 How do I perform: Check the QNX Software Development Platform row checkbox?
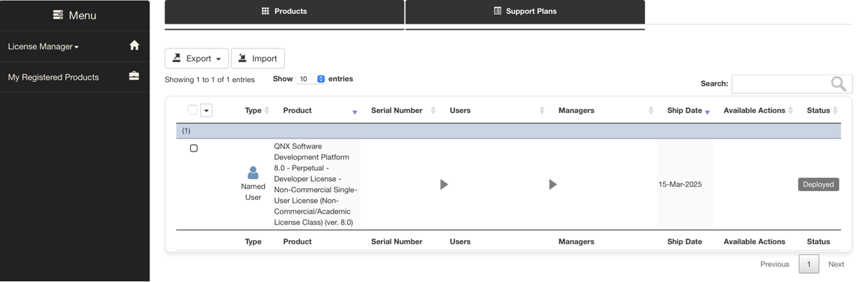(x=194, y=148)
